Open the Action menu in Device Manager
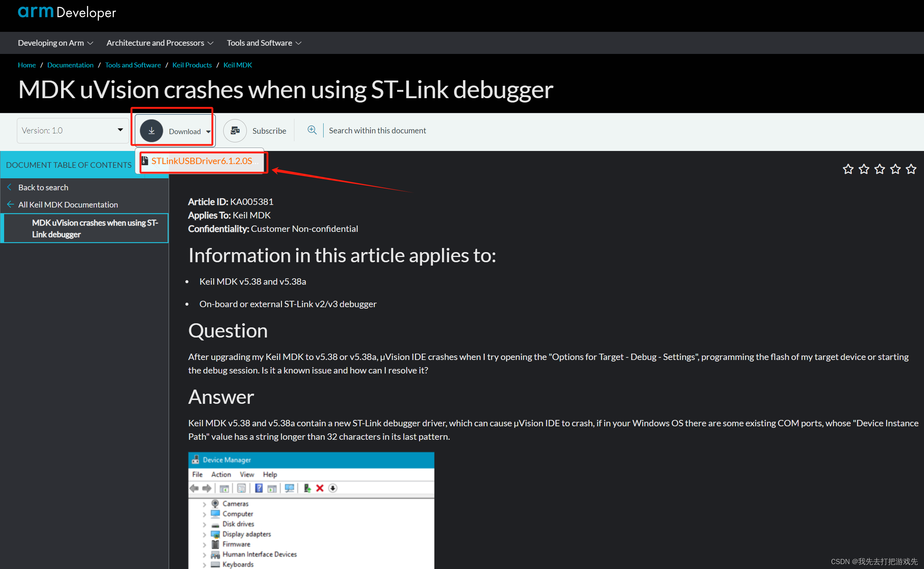The image size is (924, 569). 221,475
